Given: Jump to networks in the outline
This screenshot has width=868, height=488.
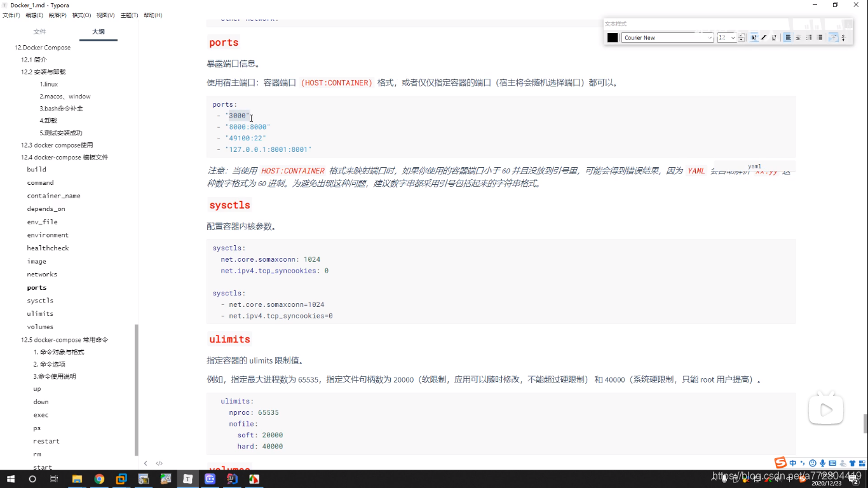Looking at the screenshot, I should [42, 274].
